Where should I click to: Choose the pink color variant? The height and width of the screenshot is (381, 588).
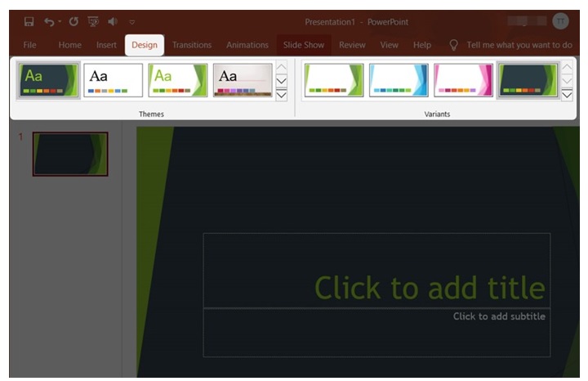click(x=463, y=80)
